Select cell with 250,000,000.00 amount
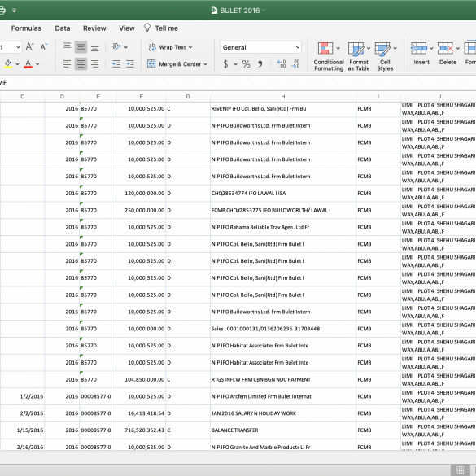476x476 pixels. 141,211
